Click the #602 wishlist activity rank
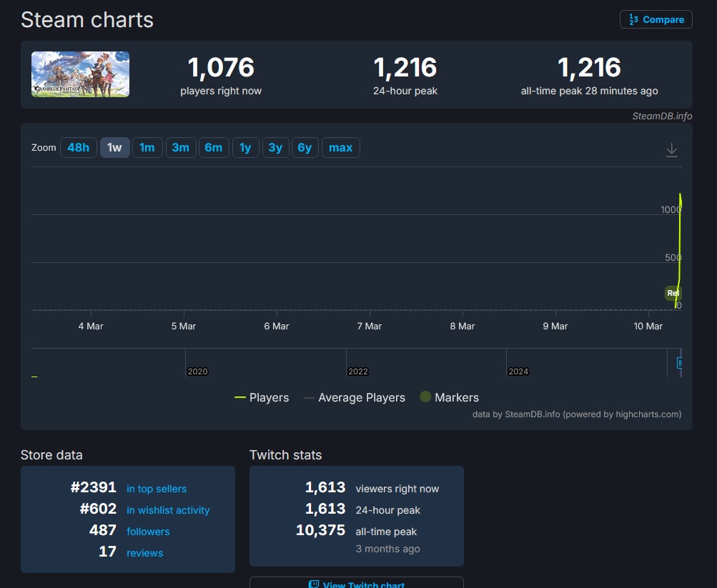This screenshot has width=717, height=588. (x=98, y=509)
